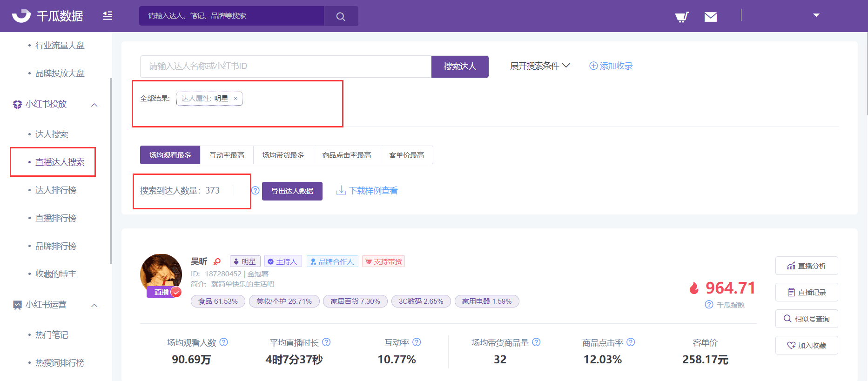Open 行业流量大盘 in sidebar

[60, 46]
